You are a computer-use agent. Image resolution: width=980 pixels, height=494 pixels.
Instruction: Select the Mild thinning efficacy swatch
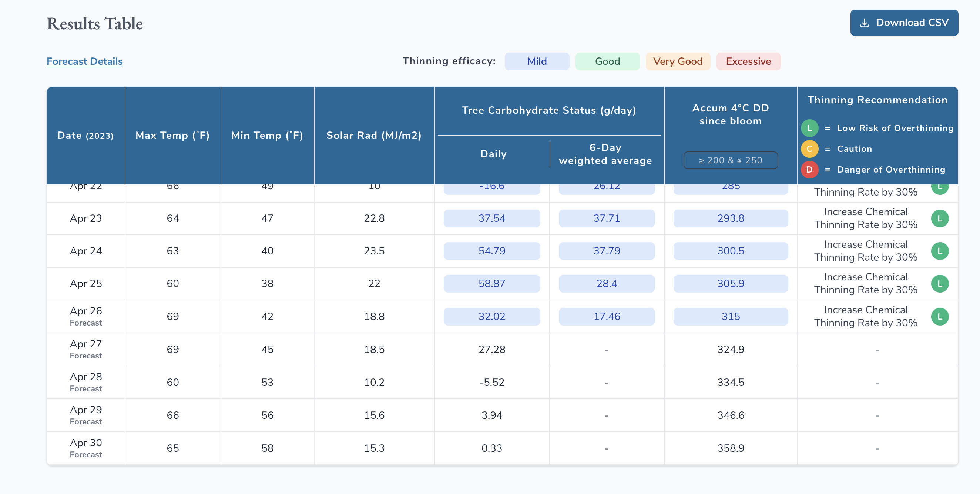pyautogui.click(x=536, y=61)
